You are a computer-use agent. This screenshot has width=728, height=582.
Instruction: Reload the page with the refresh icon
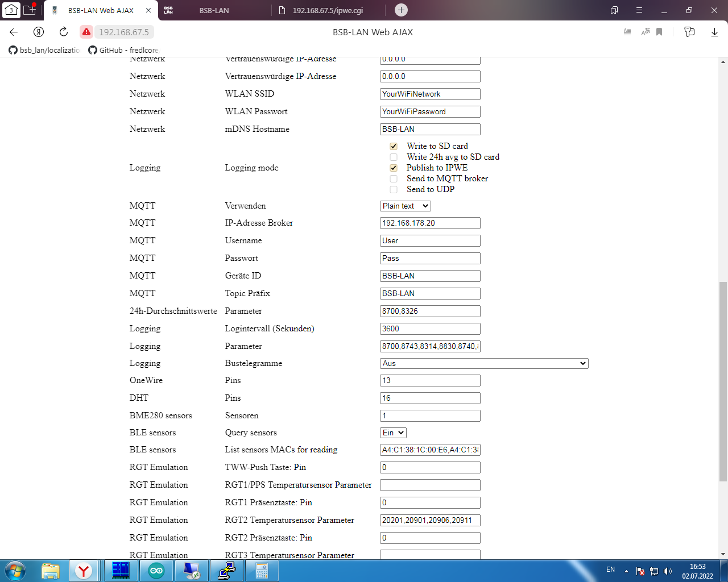64,32
